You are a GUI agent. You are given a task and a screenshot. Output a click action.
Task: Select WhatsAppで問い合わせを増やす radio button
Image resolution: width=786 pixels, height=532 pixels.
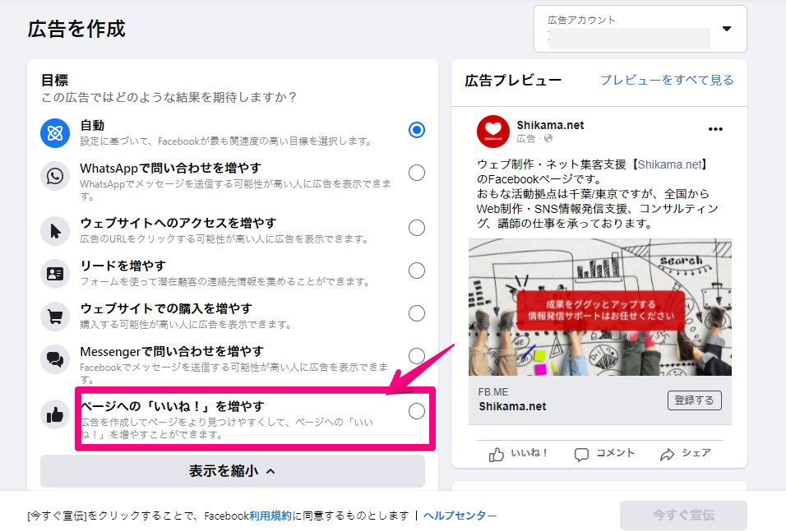[417, 173]
